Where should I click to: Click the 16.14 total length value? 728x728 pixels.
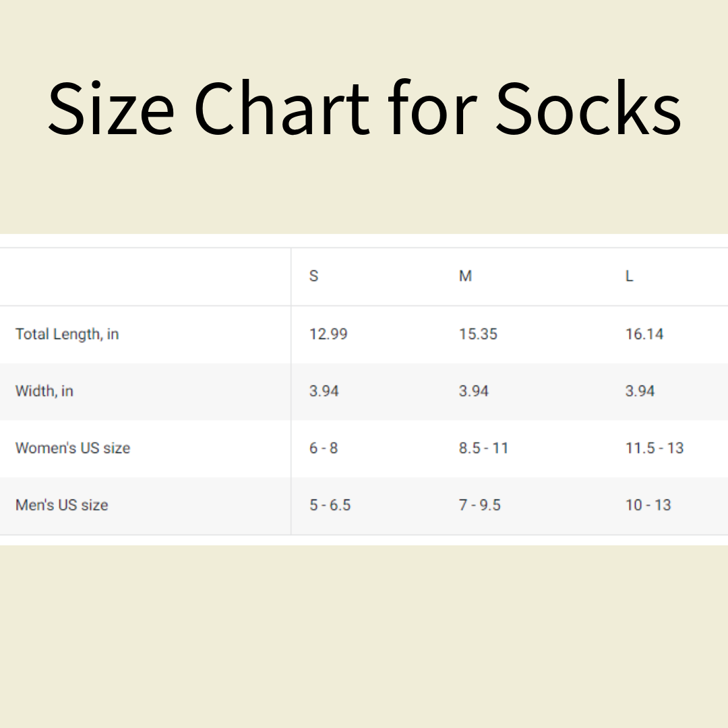click(644, 334)
